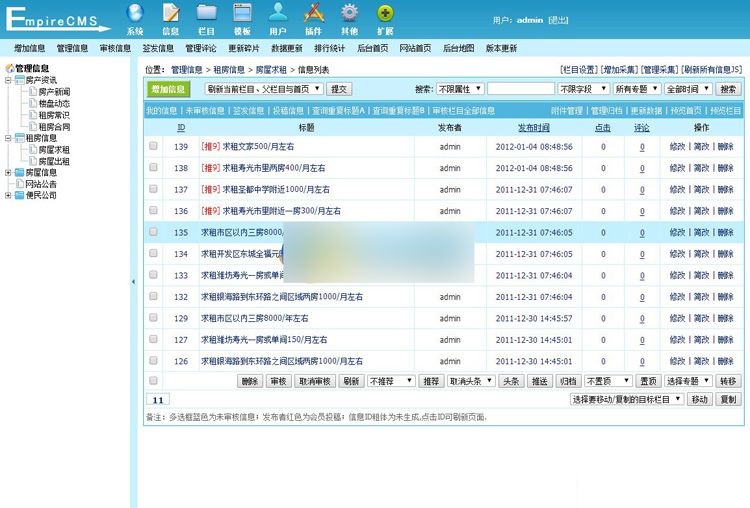Check the checkbox for row ID 126
This screenshot has width=750, height=508.
(153, 360)
